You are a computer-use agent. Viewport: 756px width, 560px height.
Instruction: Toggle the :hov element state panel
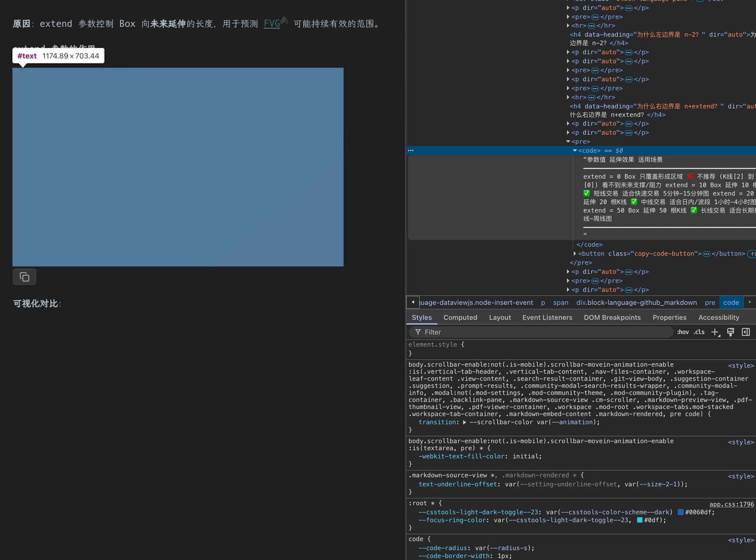pos(683,332)
